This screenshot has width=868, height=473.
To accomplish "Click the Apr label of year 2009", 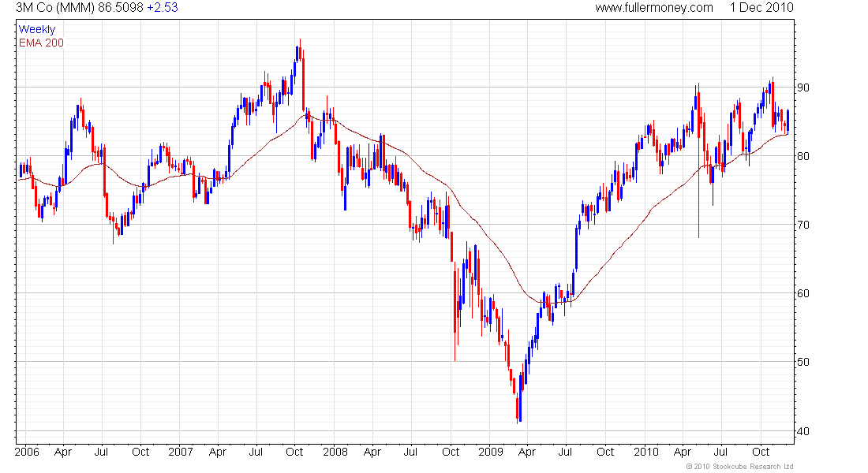I will point(526,452).
